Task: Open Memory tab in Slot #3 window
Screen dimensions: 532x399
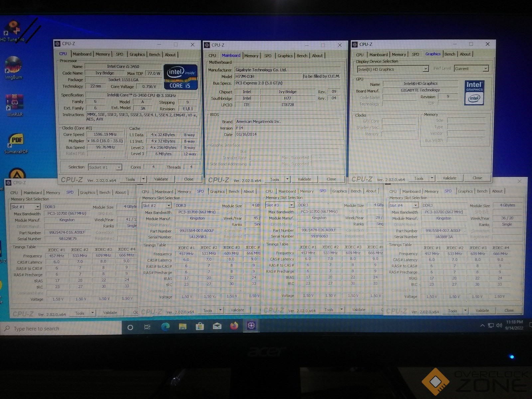Action: [307, 191]
